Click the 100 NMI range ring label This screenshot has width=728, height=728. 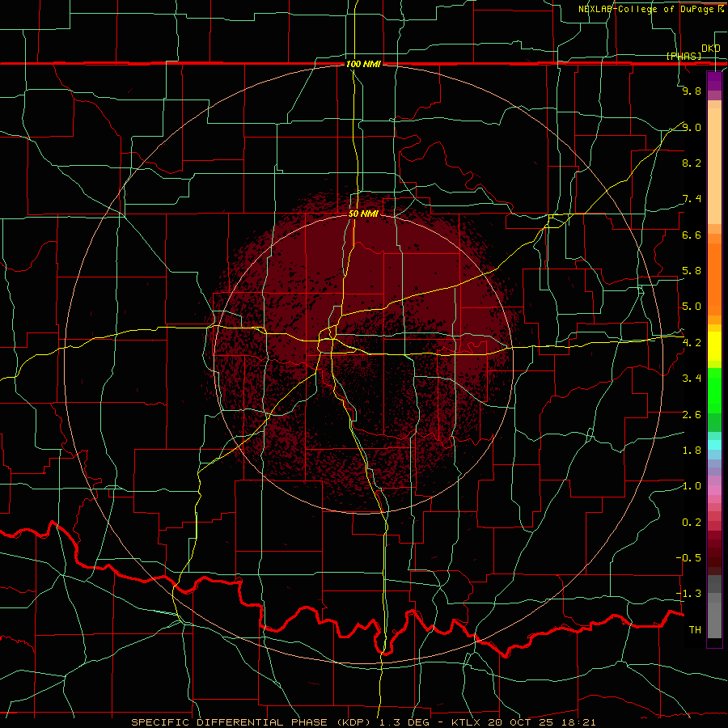click(363, 64)
